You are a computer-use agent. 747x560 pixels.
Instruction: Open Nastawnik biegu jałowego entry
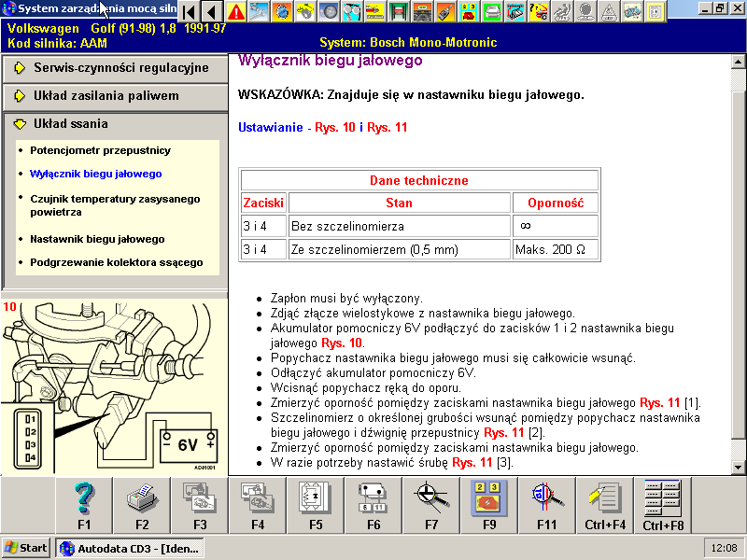pyautogui.click(x=97, y=239)
